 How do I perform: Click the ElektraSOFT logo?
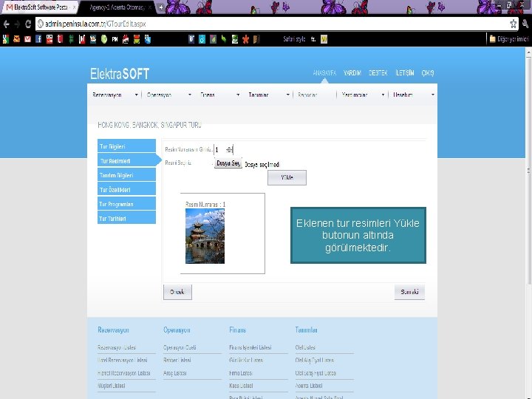coord(120,74)
